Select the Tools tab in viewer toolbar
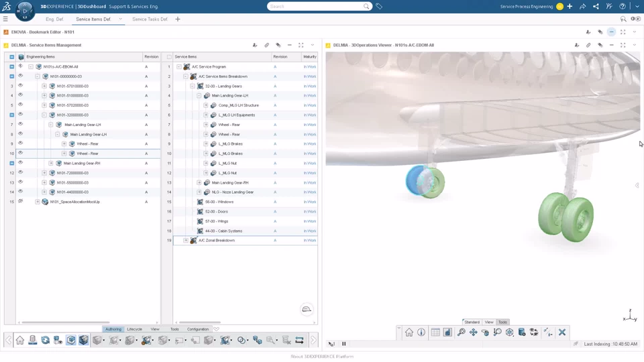644x362 pixels. (502, 322)
